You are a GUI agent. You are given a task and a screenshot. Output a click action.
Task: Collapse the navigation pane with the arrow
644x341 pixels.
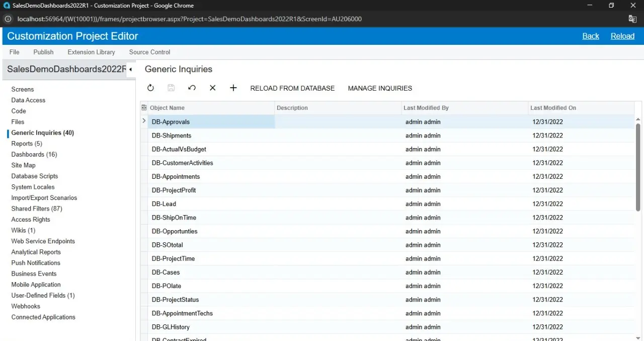130,70
